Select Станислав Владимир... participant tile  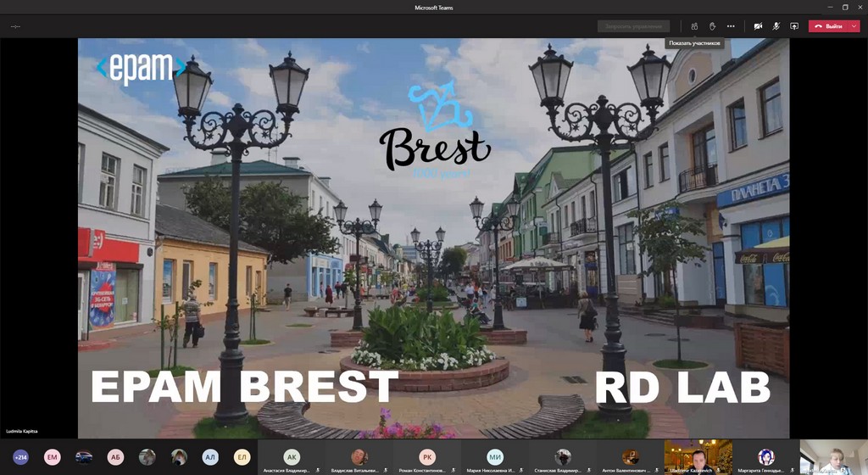click(x=563, y=457)
